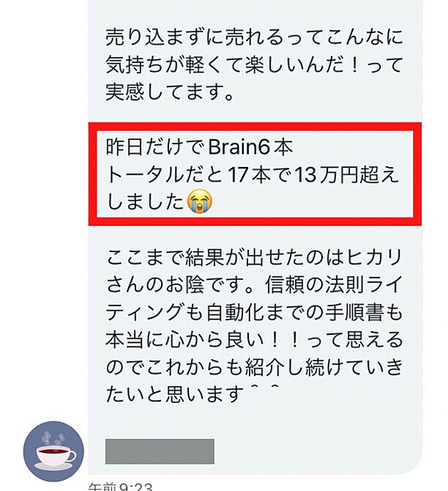Click the line ティングも自動化までの手順書も

[x=254, y=312]
